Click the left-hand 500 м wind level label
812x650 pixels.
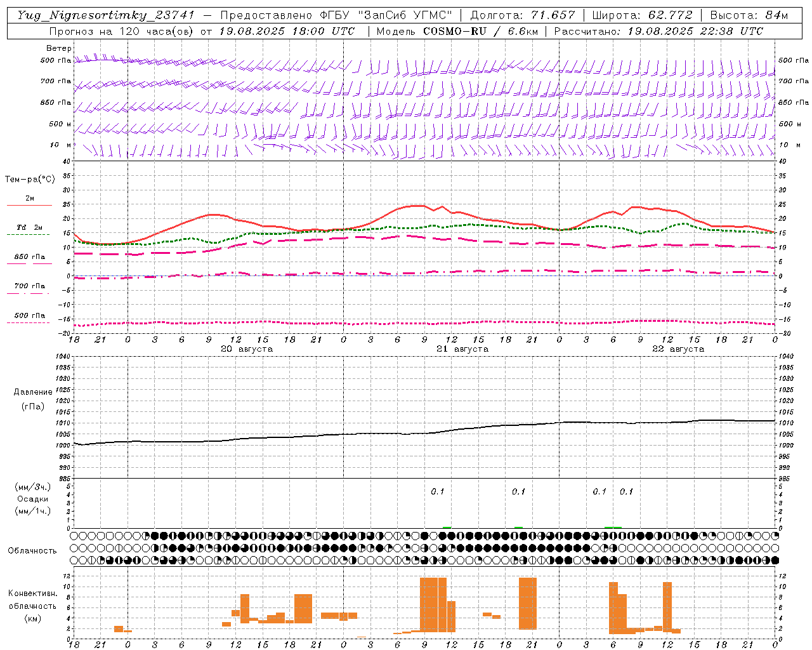[60, 124]
